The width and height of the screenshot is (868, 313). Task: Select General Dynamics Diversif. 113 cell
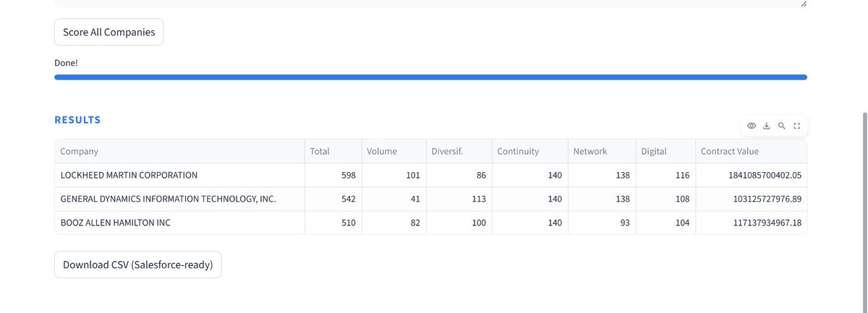pyautogui.click(x=459, y=199)
